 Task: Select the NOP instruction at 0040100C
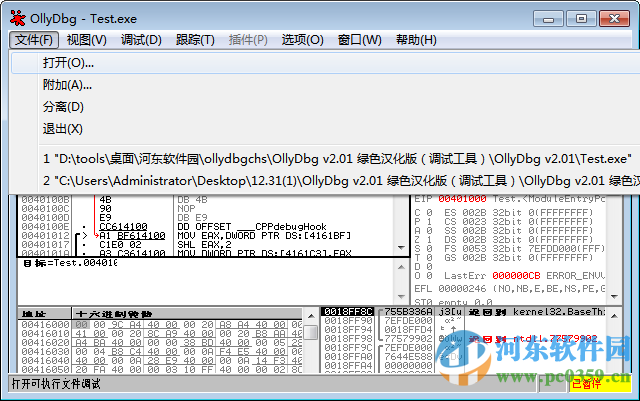click(186, 209)
